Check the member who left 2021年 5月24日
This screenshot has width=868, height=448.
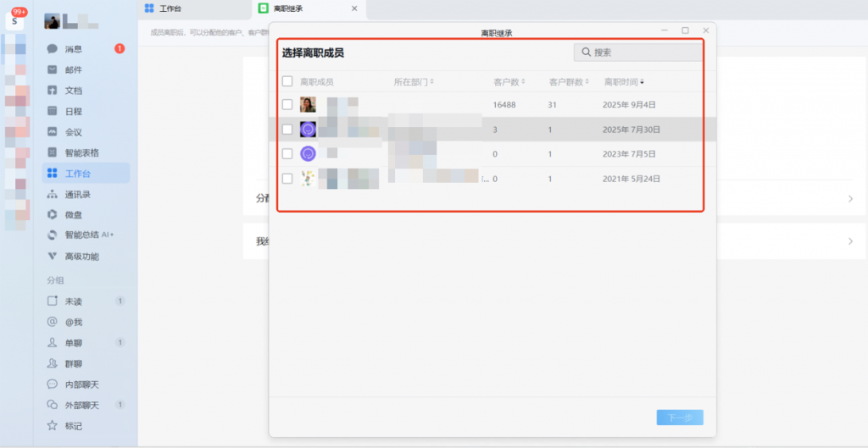287,179
